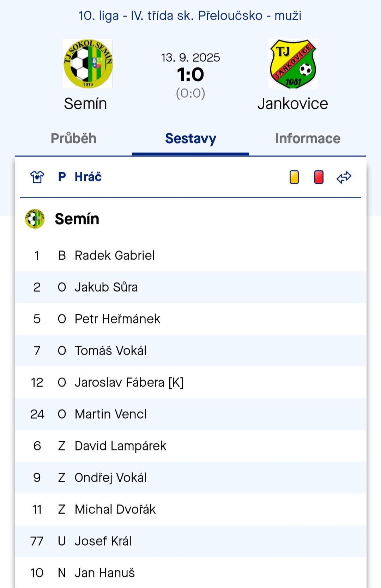Click player Josef Král number 77
The height and width of the screenshot is (588, 381).
coord(103,541)
